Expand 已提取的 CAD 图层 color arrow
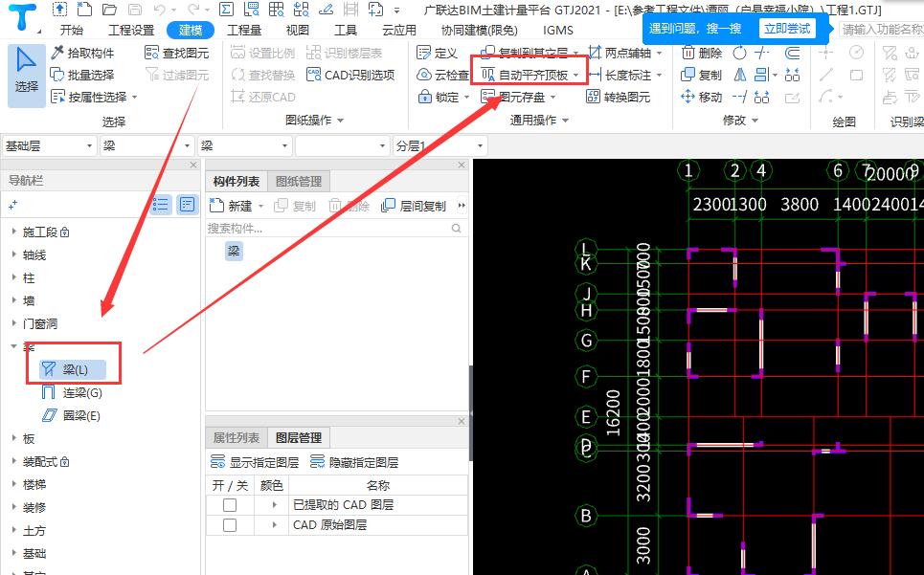Image resolution: width=924 pixels, height=575 pixels. pyautogui.click(x=274, y=505)
